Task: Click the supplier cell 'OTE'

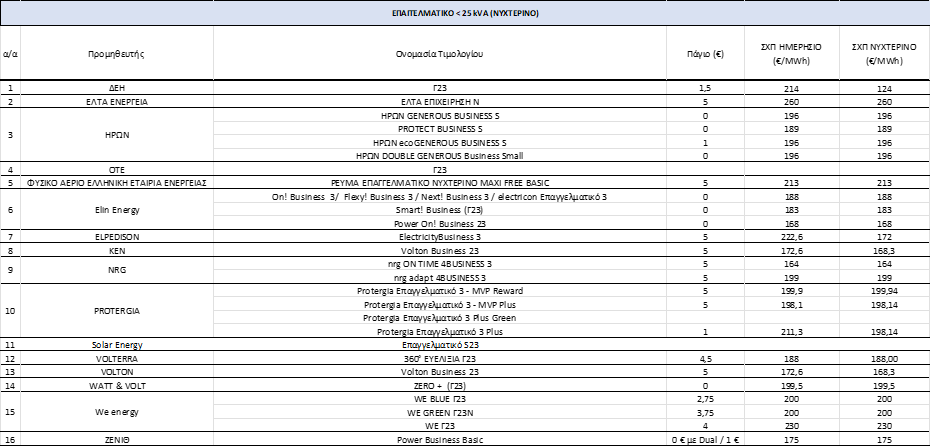Action: 116,170
